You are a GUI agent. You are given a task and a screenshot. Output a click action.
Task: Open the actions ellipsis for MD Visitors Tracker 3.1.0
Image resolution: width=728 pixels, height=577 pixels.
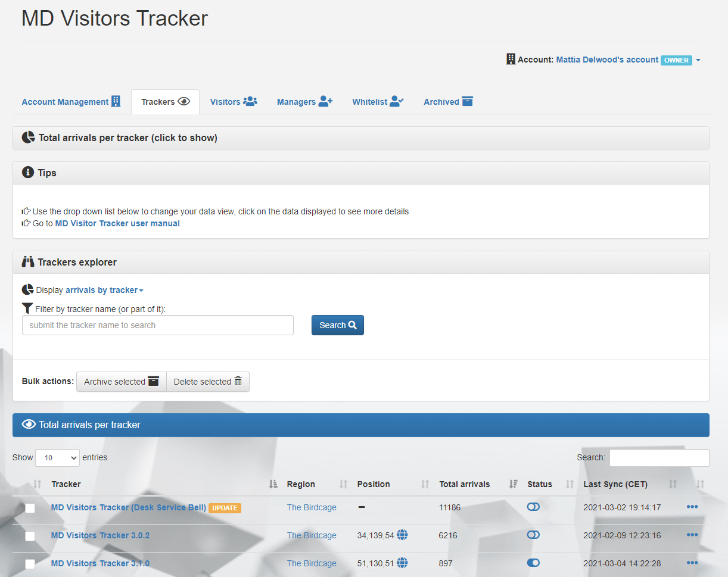click(692, 563)
